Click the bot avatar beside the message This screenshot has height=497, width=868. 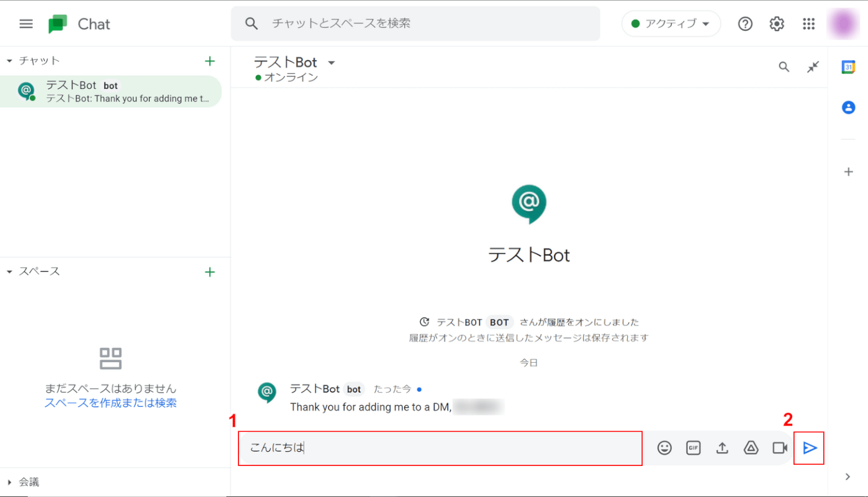click(x=267, y=393)
